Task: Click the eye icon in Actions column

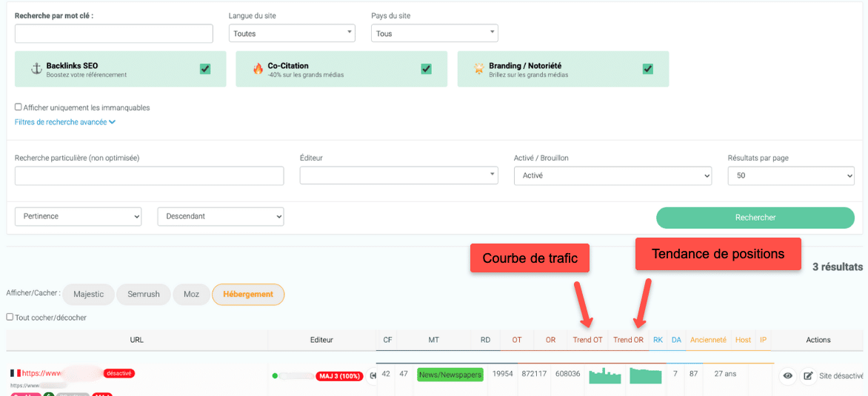Action: coord(788,376)
